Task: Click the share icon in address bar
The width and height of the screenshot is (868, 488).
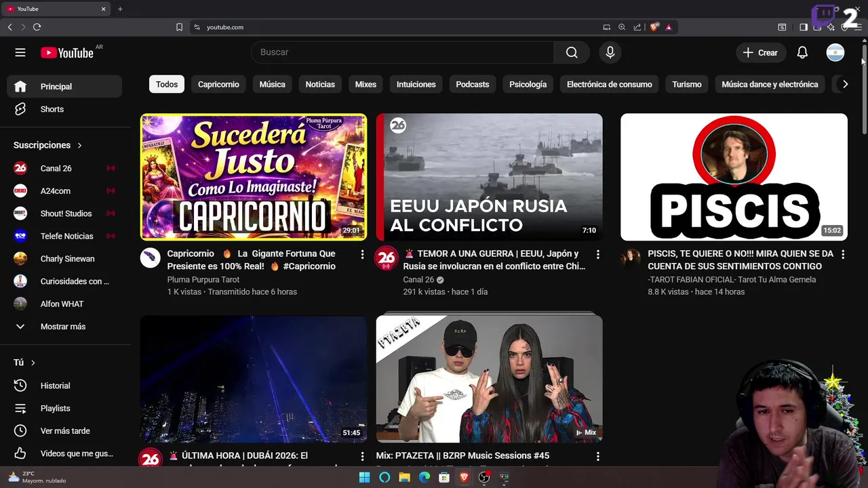Action: [x=637, y=27]
